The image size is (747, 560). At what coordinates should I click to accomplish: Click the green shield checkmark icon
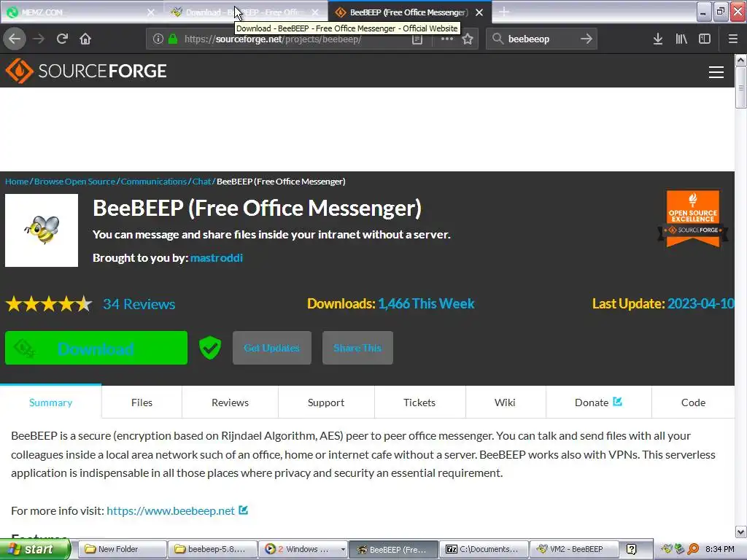click(x=209, y=348)
